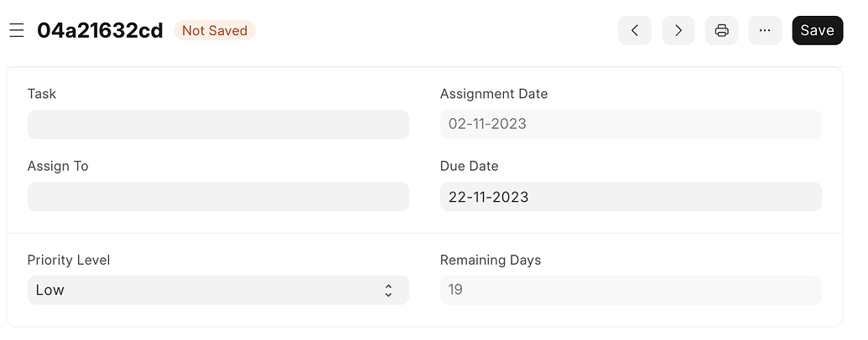Click the Remaining Days label
Screen dimensions: 868x340
(491, 260)
